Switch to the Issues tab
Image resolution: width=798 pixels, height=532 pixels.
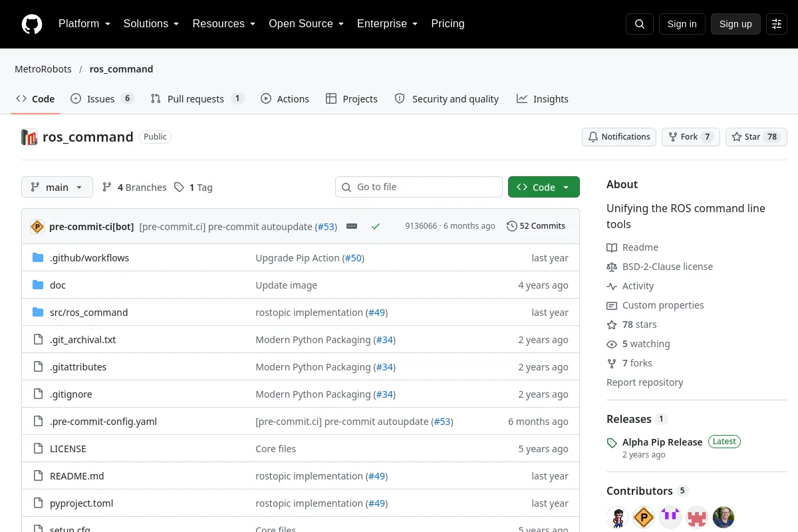pos(102,99)
